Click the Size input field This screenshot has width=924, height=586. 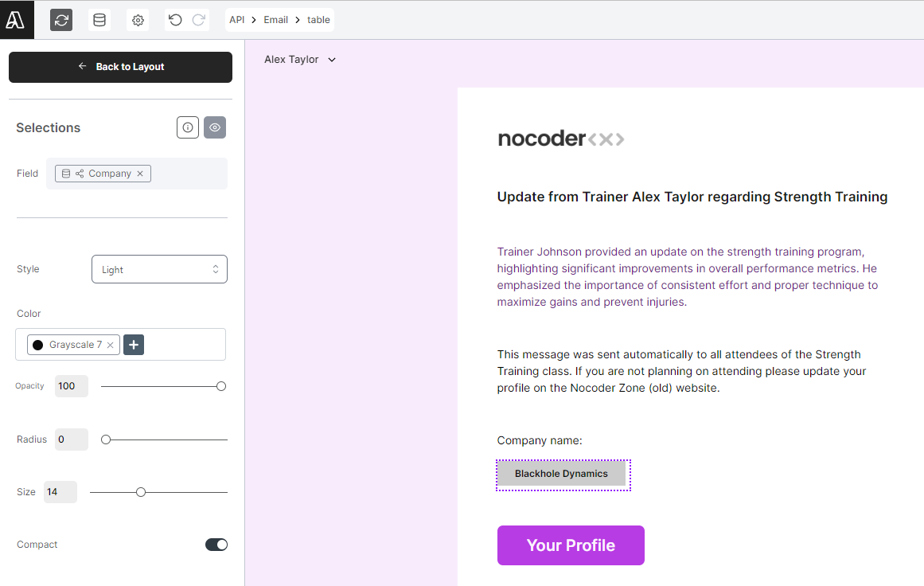60,492
